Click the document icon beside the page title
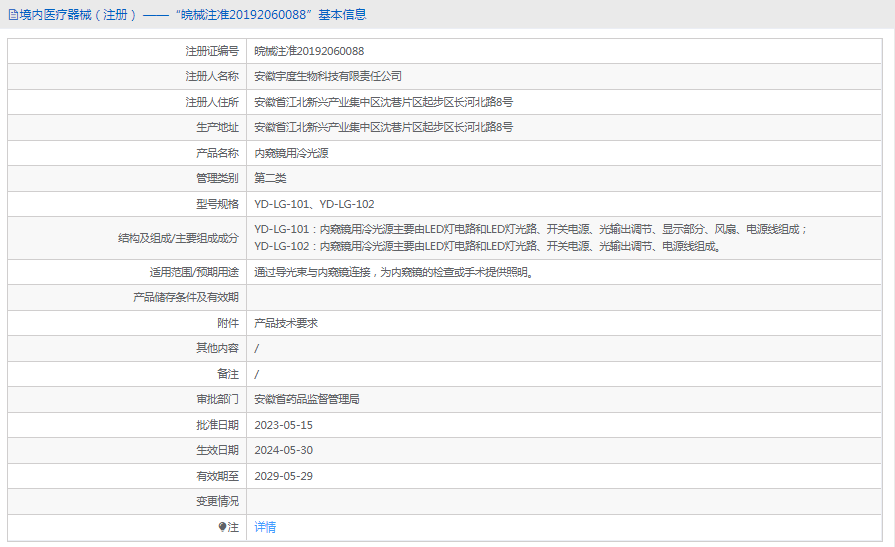Viewport: 895px width, 547px height. click(12, 15)
